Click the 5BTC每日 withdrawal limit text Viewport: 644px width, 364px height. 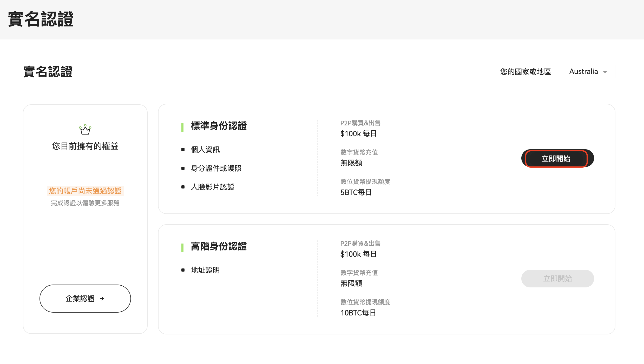point(356,192)
